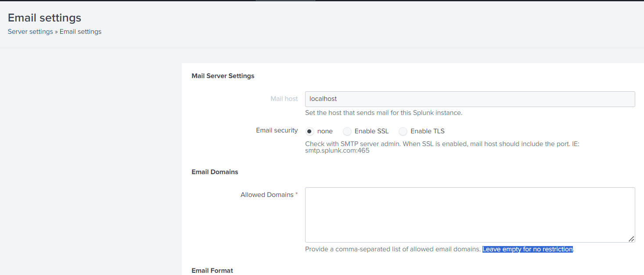Open the Server settings breadcrumb link
Image resolution: width=644 pixels, height=275 pixels.
click(30, 32)
